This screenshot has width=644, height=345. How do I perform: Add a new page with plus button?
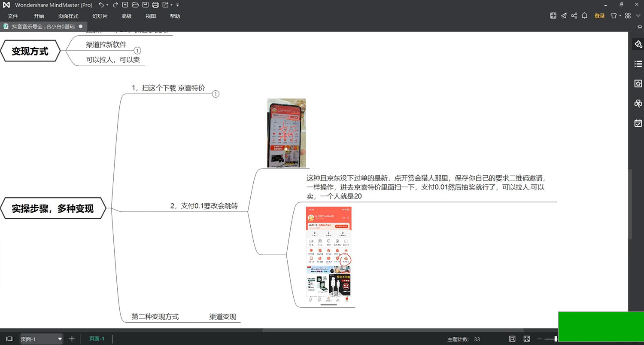72,339
